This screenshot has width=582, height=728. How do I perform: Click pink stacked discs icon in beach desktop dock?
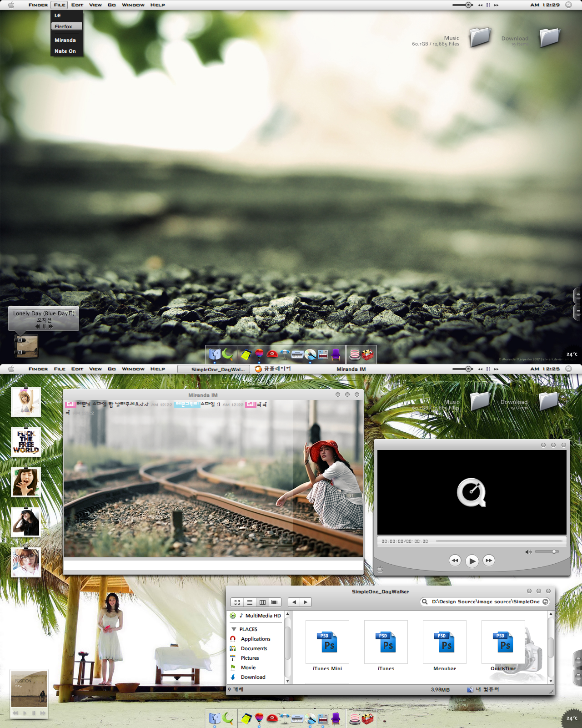point(355,718)
